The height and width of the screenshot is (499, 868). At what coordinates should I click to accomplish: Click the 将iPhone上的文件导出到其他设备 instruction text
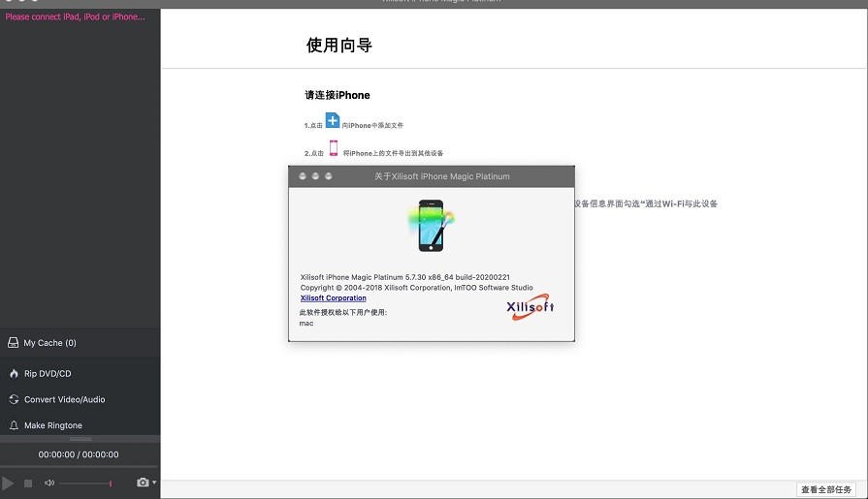coord(393,153)
